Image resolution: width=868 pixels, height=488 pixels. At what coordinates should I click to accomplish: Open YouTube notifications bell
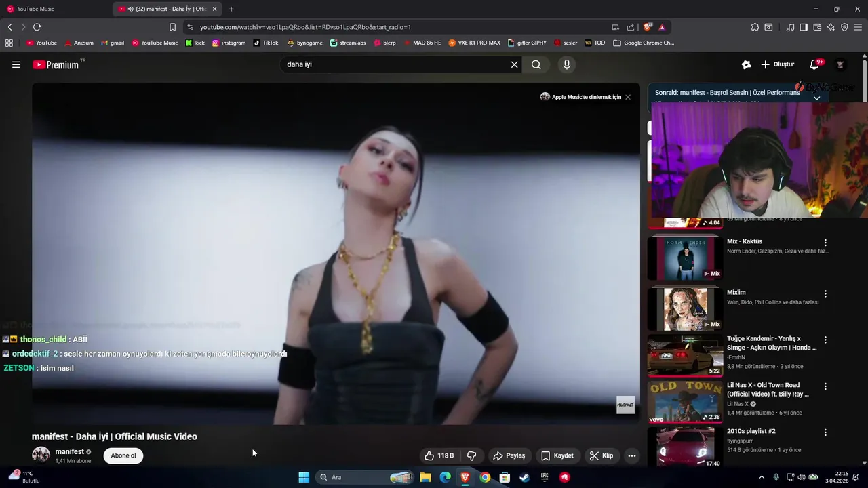point(815,64)
